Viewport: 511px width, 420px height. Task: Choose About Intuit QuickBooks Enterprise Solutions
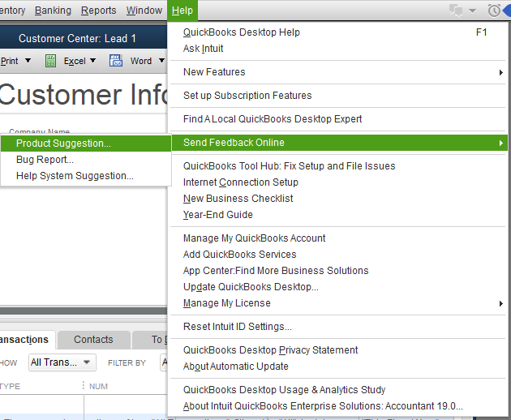coord(337,406)
